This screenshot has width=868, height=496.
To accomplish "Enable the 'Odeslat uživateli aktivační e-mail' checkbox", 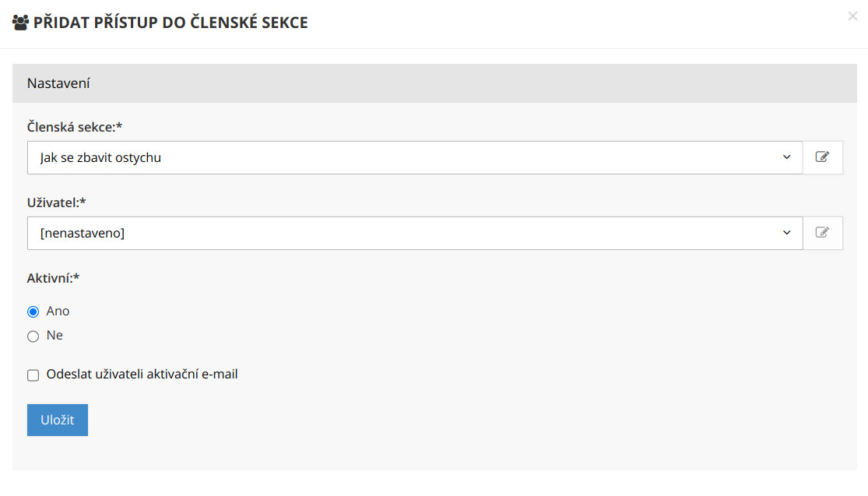I will 33,375.
